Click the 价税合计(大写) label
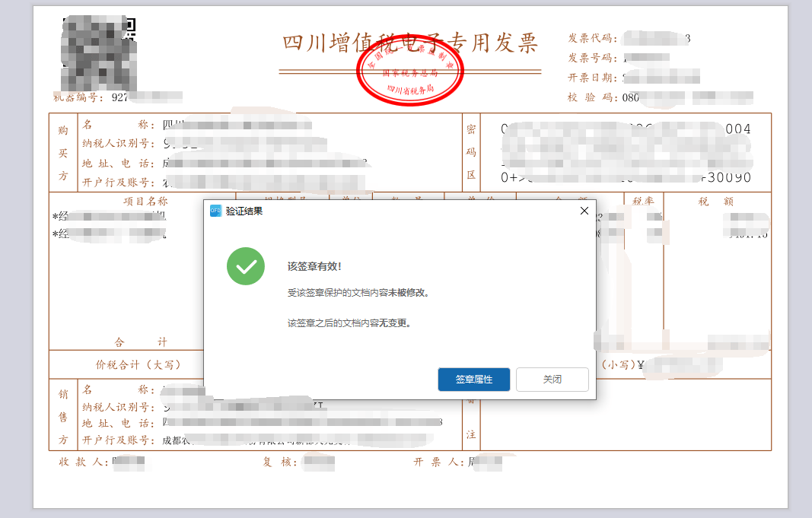The width and height of the screenshot is (812, 518). pos(139,365)
